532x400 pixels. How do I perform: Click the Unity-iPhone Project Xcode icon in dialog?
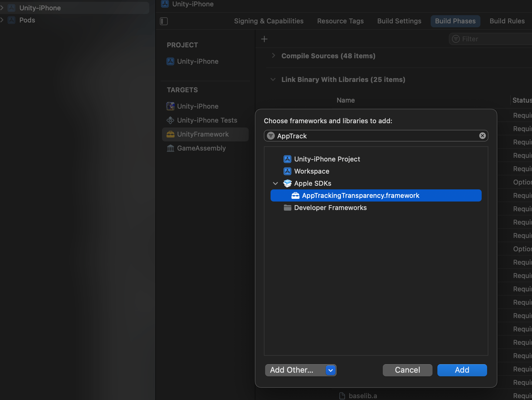pyautogui.click(x=287, y=159)
